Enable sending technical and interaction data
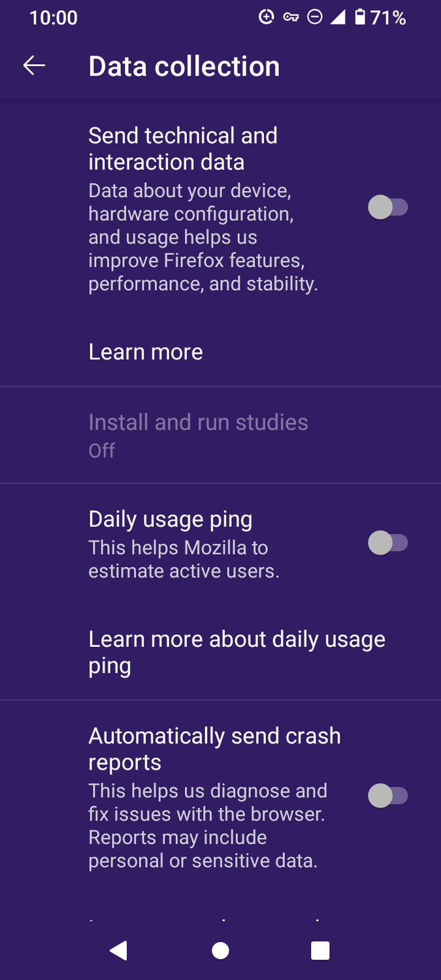The height and width of the screenshot is (980, 441). coord(389,207)
